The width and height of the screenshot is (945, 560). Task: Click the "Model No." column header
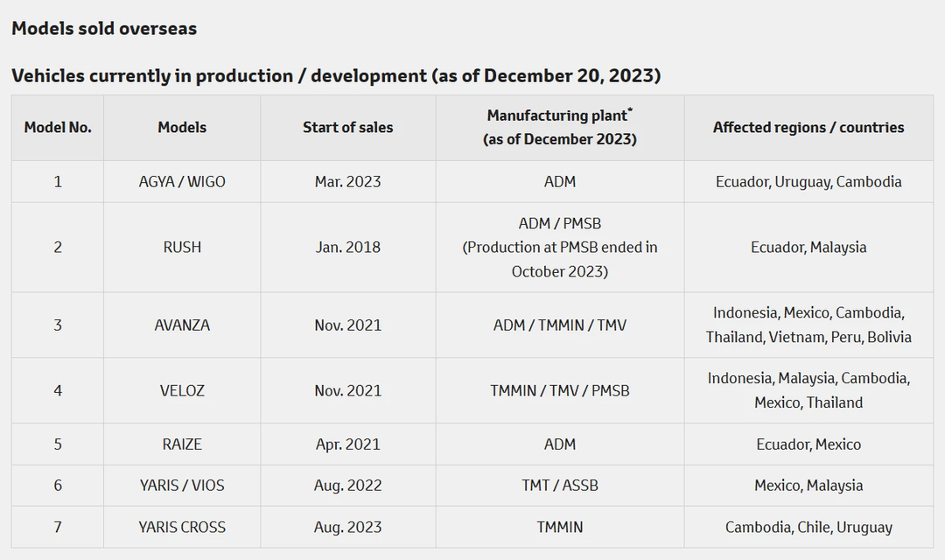click(58, 127)
